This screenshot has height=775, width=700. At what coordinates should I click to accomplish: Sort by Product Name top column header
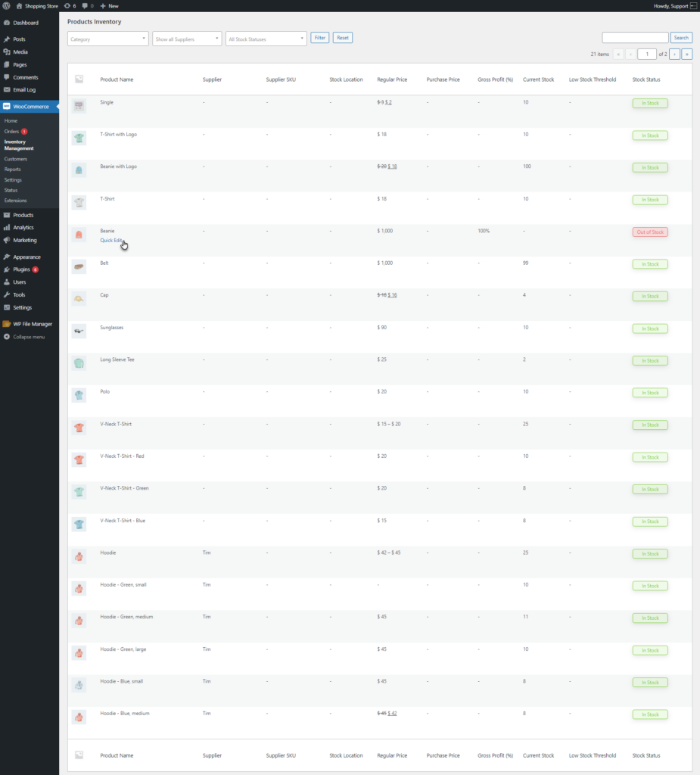click(x=117, y=79)
